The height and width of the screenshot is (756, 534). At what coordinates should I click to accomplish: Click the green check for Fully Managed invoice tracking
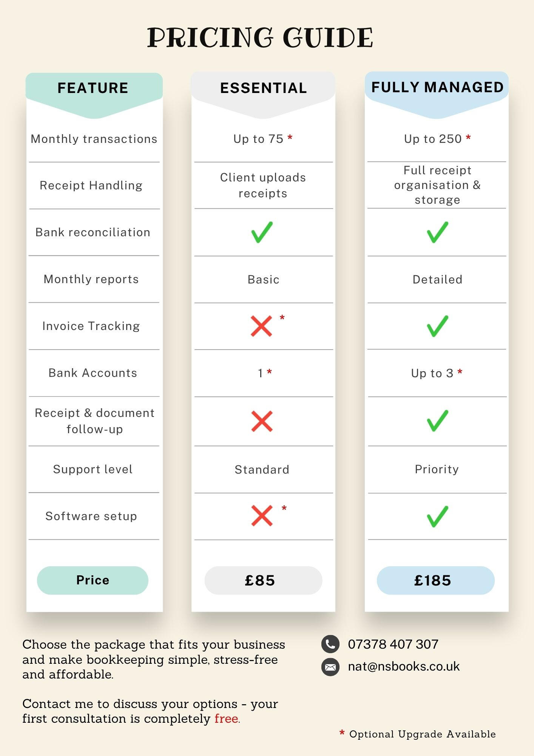tap(437, 326)
